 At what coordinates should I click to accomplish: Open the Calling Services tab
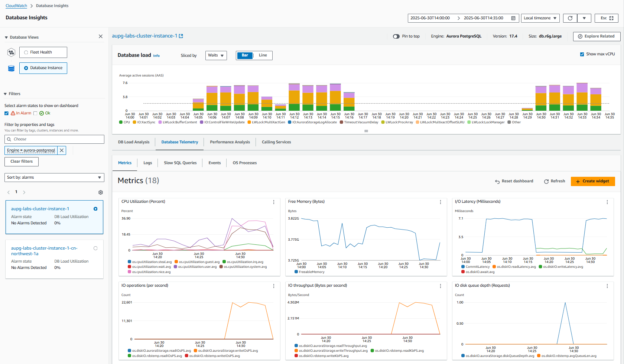click(x=276, y=142)
